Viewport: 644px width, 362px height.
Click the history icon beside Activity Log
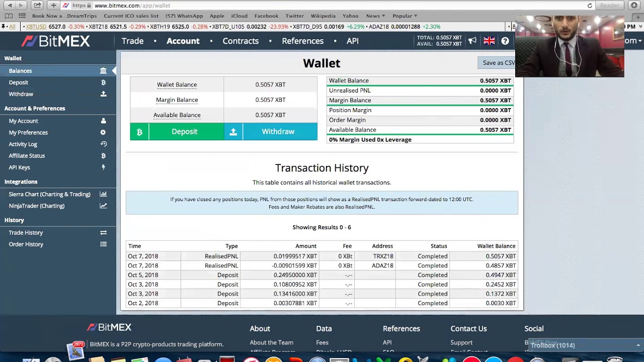tap(103, 144)
